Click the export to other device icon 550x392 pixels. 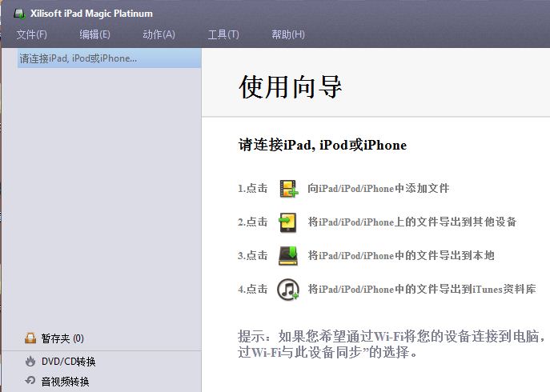(288, 222)
